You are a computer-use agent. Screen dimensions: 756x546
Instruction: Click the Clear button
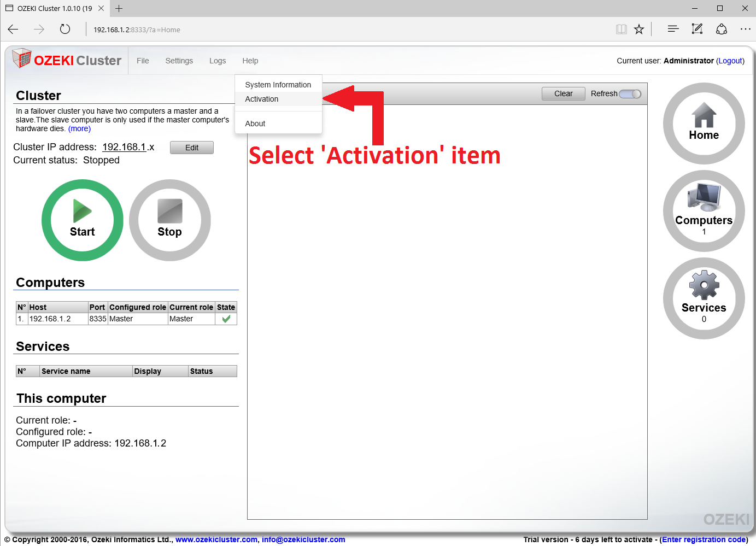pyautogui.click(x=564, y=93)
